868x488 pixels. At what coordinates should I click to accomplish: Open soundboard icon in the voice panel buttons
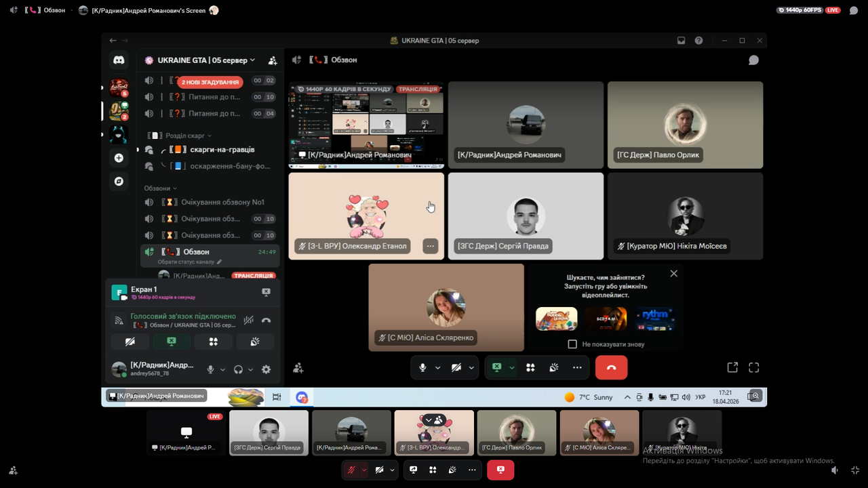tap(255, 342)
